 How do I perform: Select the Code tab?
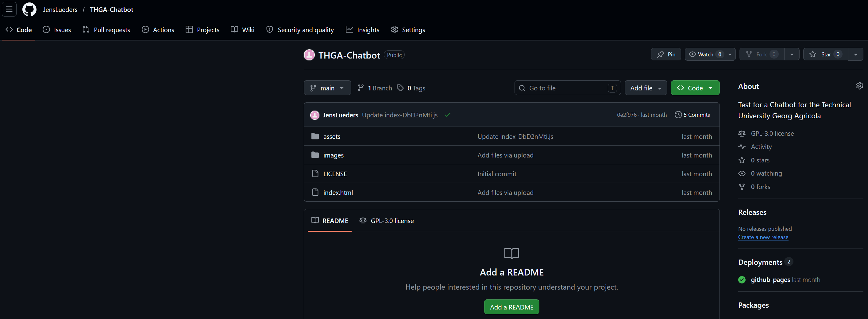point(18,30)
